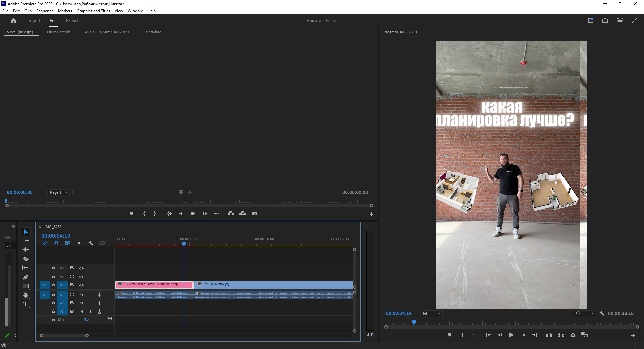Mute audio track A2
Screen dimensions: 644x349
coord(81,303)
